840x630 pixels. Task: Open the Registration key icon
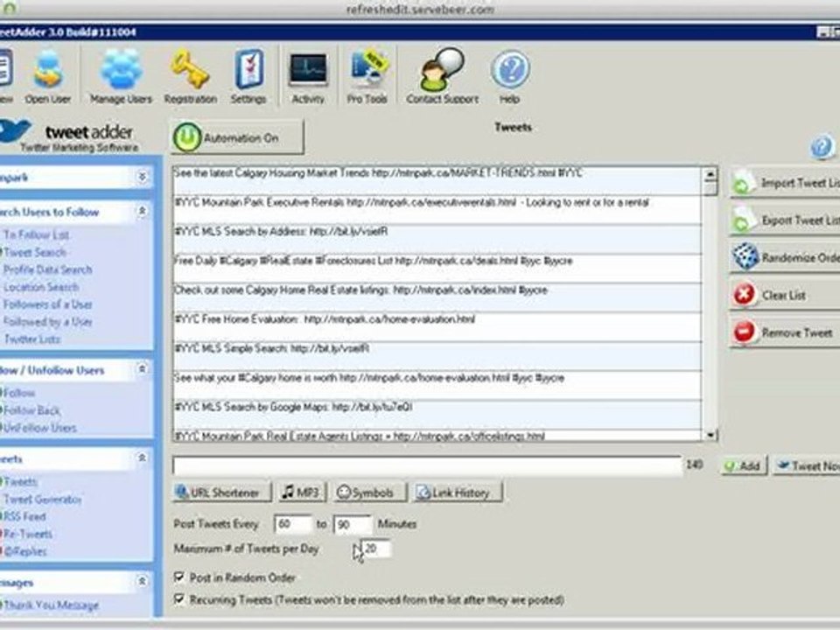[190, 77]
